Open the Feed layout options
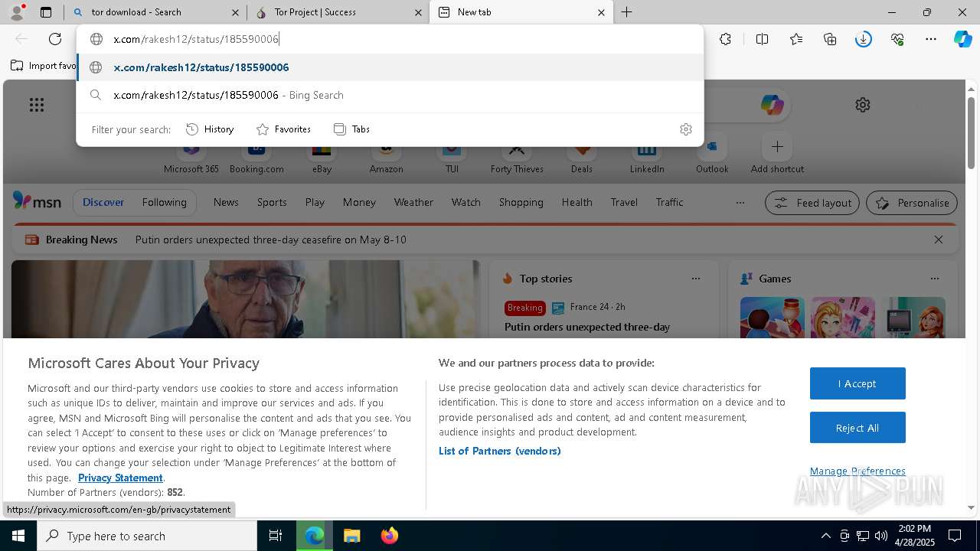Image resolution: width=980 pixels, height=551 pixels. [812, 203]
